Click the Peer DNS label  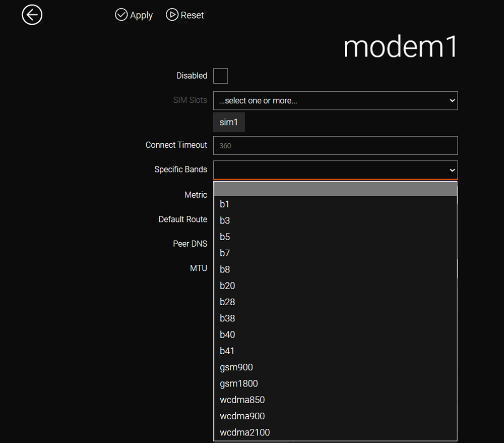(x=190, y=244)
